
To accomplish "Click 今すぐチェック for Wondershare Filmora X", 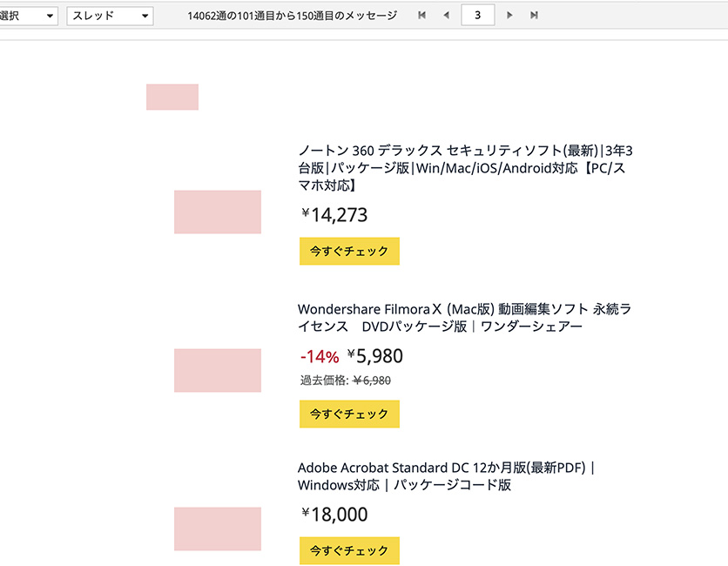I will [349, 414].
